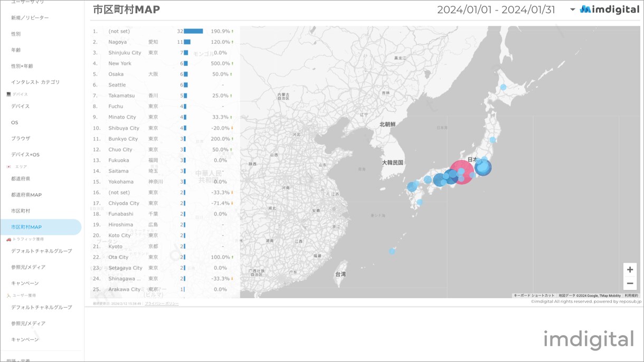Open the 都道府県MAP page
This screenshot has height=362, width=644.
point(26,195)
